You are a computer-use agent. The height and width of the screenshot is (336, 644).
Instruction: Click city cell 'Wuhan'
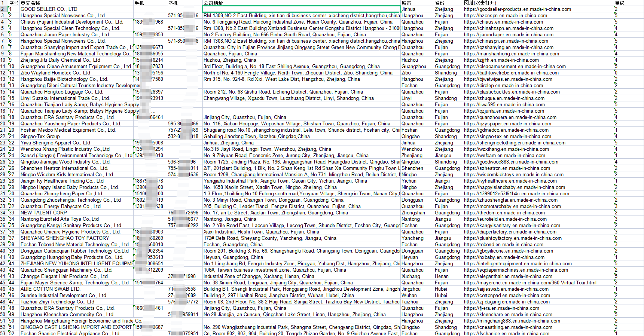(417, 295)
